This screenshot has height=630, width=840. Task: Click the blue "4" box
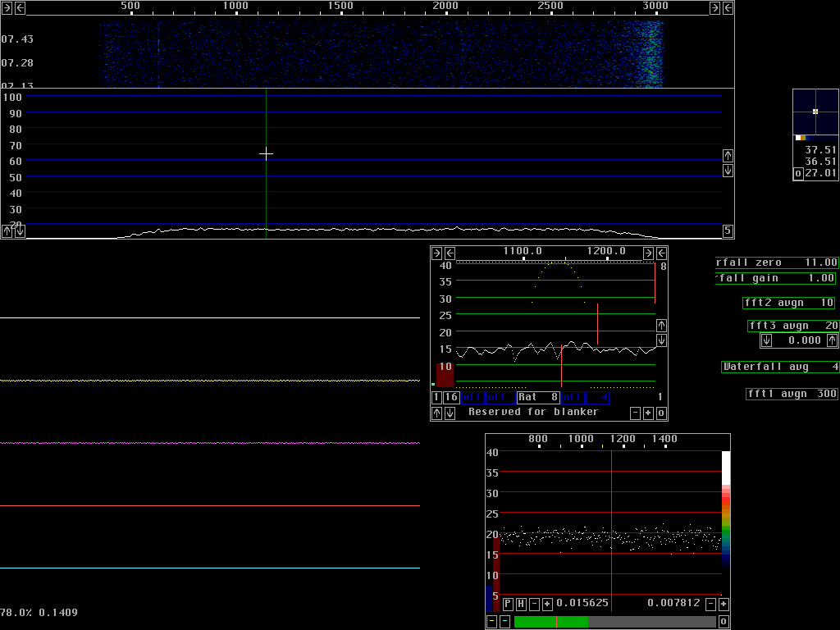(597, 398)
